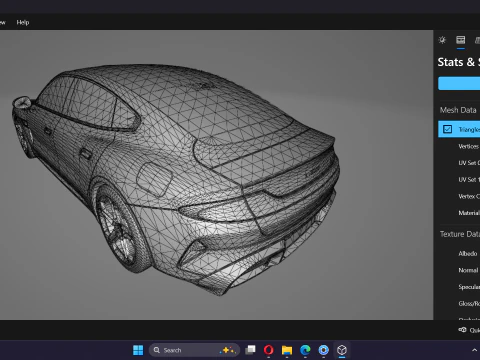Pick the Gloss/Roughness row under Texture Data
The image size is (480, 360).
459,304
